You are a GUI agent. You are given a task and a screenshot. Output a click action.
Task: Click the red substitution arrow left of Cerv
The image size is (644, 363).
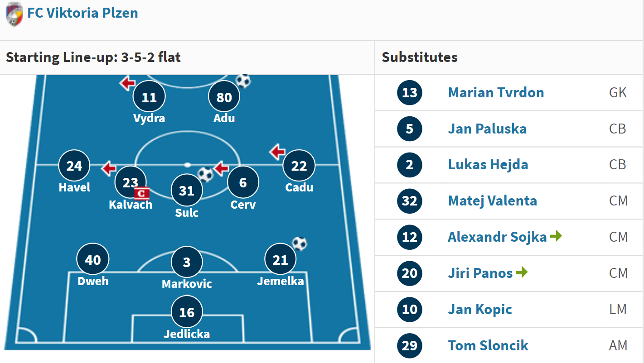(221, 169)
